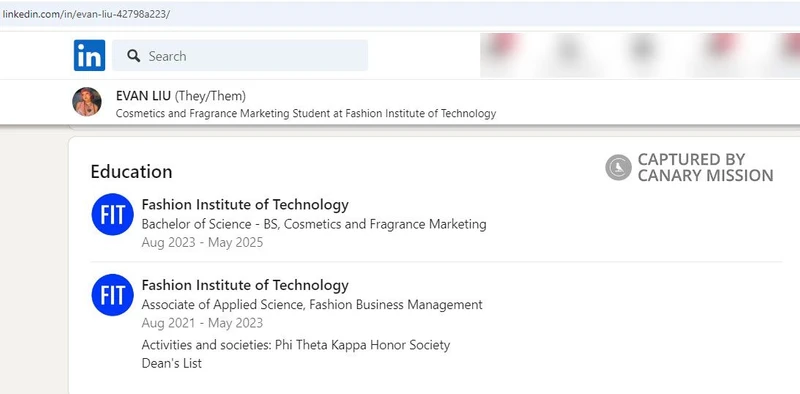The image size is (800, 394).
Task: Select the Aug 2021 - May 2023 date range
Action: pos(202,323)
